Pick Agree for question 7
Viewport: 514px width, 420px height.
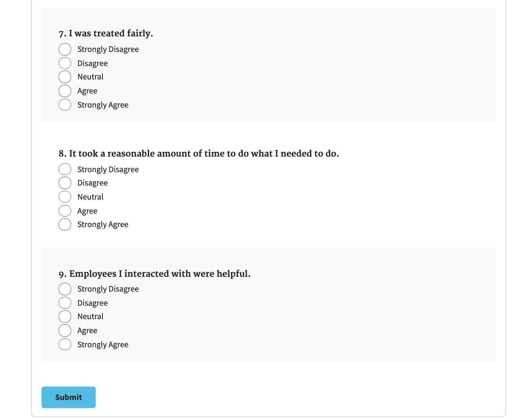[x=65, y=91]
